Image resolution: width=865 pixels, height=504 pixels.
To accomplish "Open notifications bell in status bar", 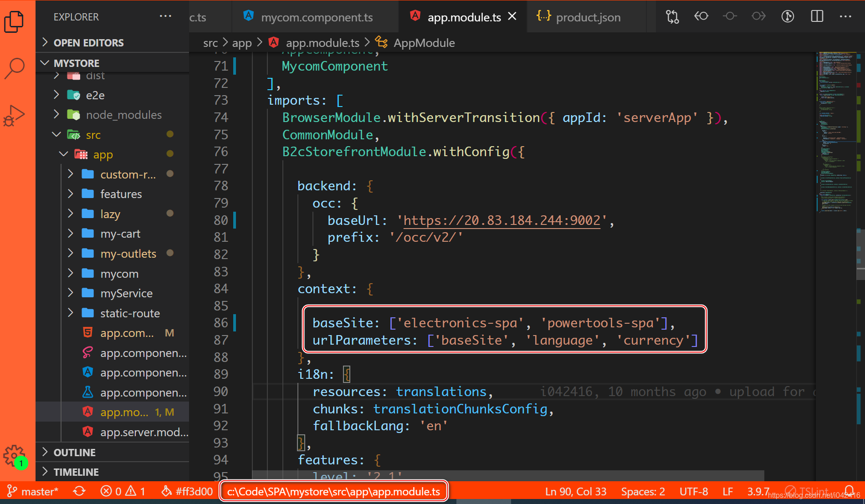I will (849, 492).
